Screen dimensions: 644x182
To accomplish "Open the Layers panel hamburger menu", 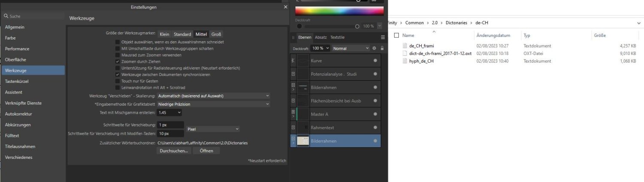I will pyautogui.click(x=383, y=37).
